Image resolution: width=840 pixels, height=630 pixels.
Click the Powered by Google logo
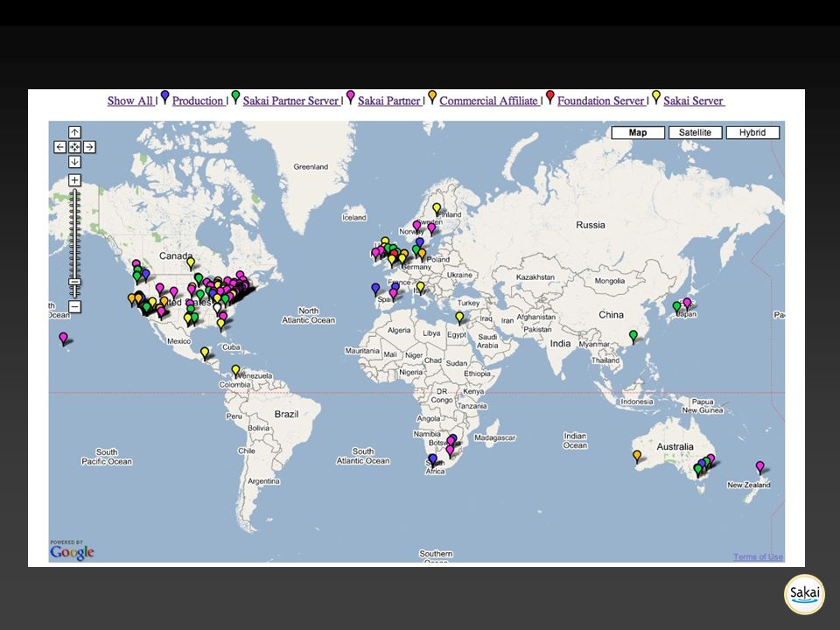tap(72, 550)
